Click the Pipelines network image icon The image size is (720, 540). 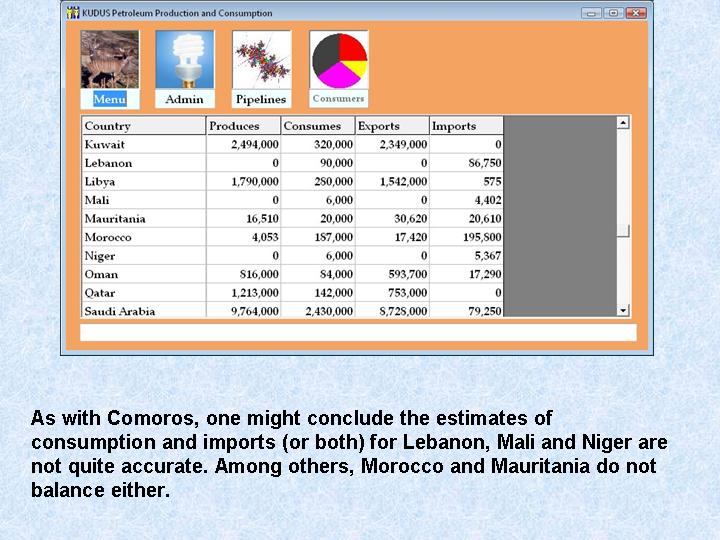pyautogui.click(x=261, y=59)
